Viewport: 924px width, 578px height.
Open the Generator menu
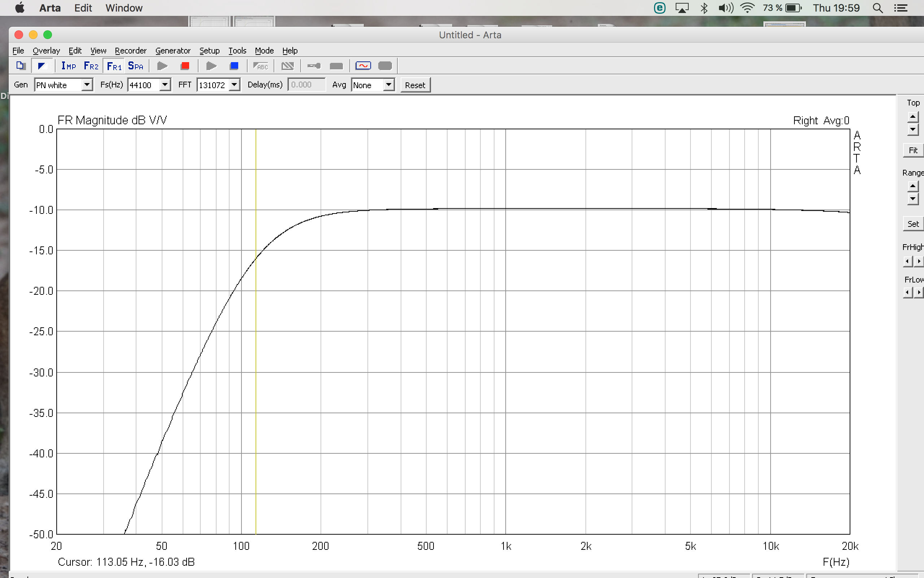(173, 51)
